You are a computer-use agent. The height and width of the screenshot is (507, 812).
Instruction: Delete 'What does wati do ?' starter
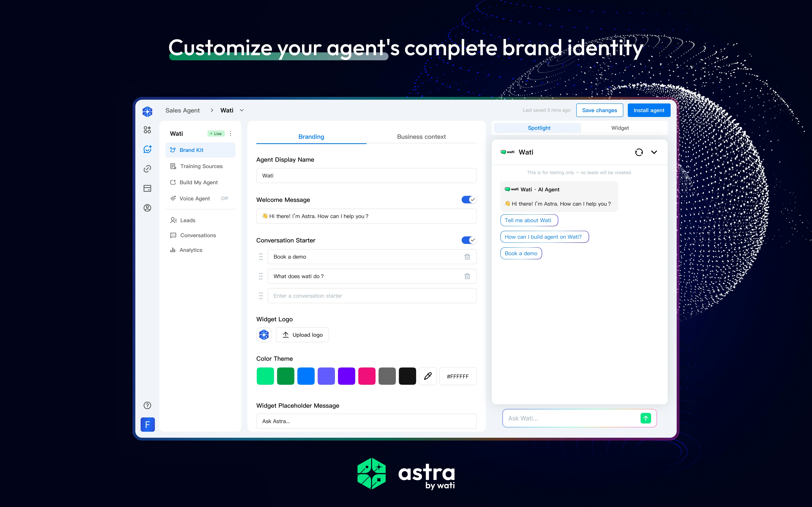coord(467,276)
